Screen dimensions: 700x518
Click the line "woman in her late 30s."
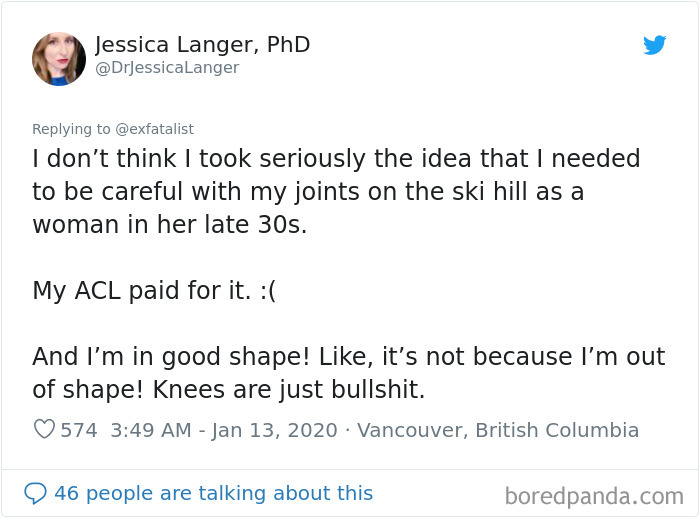[x=170, y=225]
